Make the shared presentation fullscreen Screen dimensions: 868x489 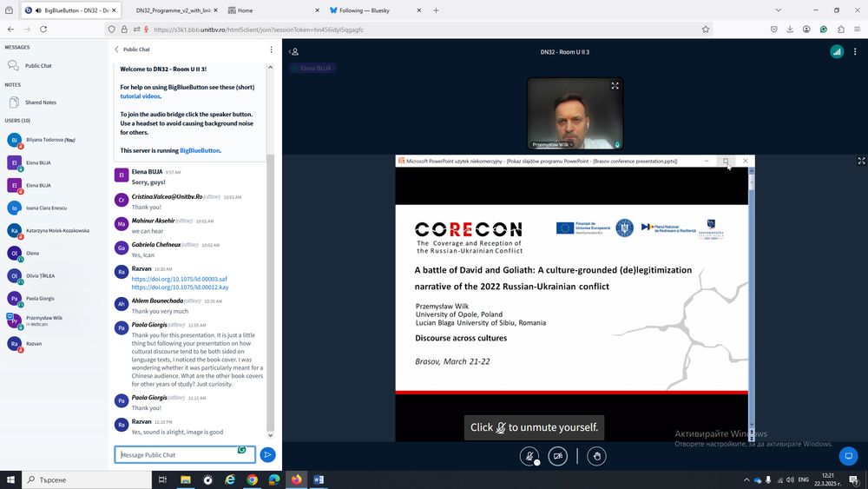(x=861, y=161)
